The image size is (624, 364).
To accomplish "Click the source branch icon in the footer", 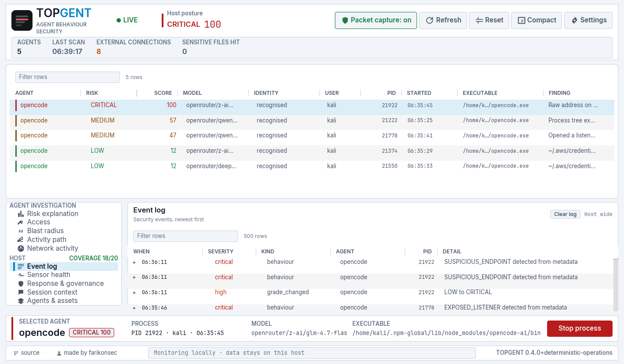I will coord(16,353).
